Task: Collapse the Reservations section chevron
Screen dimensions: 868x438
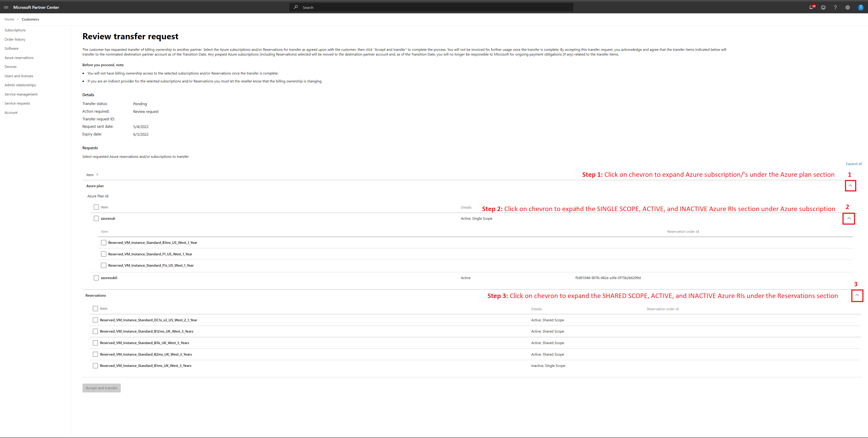Action: pos(857,295)
